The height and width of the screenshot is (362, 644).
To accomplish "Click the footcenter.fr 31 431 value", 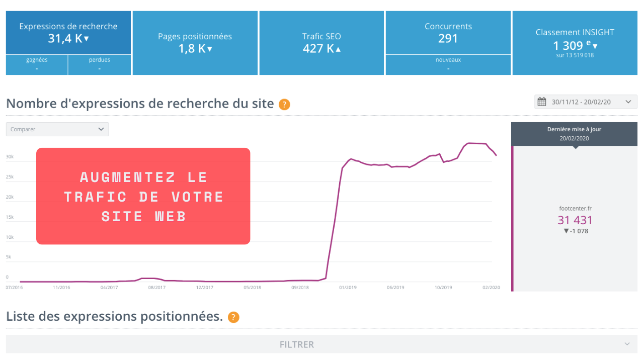I will [x=575, y=220].
